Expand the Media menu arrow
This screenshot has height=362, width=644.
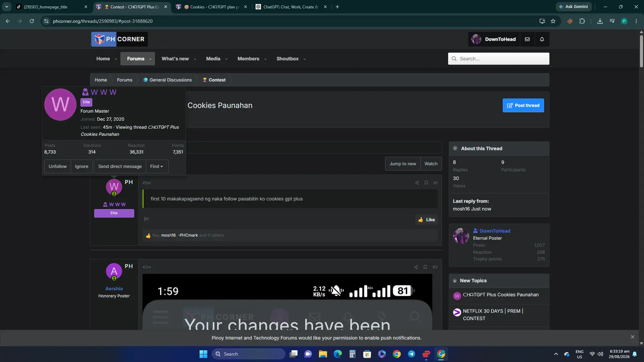(226, 59)
